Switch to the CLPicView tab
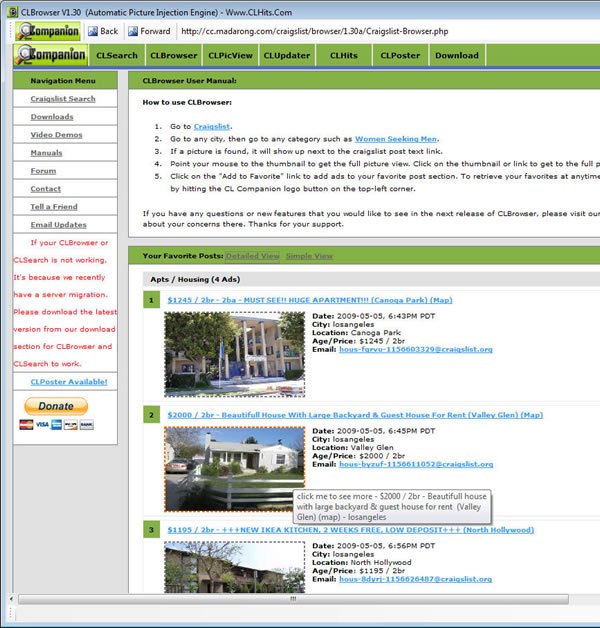Screen dimensions: 600x628 coord(231,56)
